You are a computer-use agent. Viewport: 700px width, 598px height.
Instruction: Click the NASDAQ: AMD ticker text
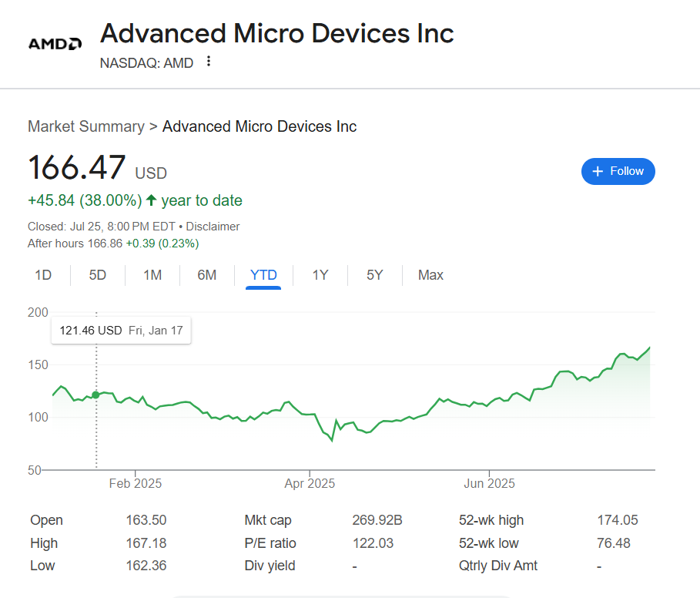[146, 63]
